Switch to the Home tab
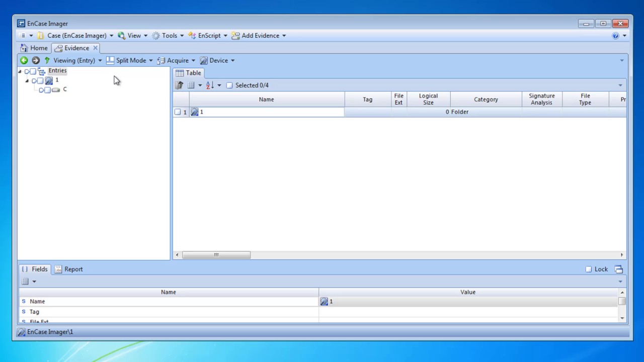 point(34,48)
